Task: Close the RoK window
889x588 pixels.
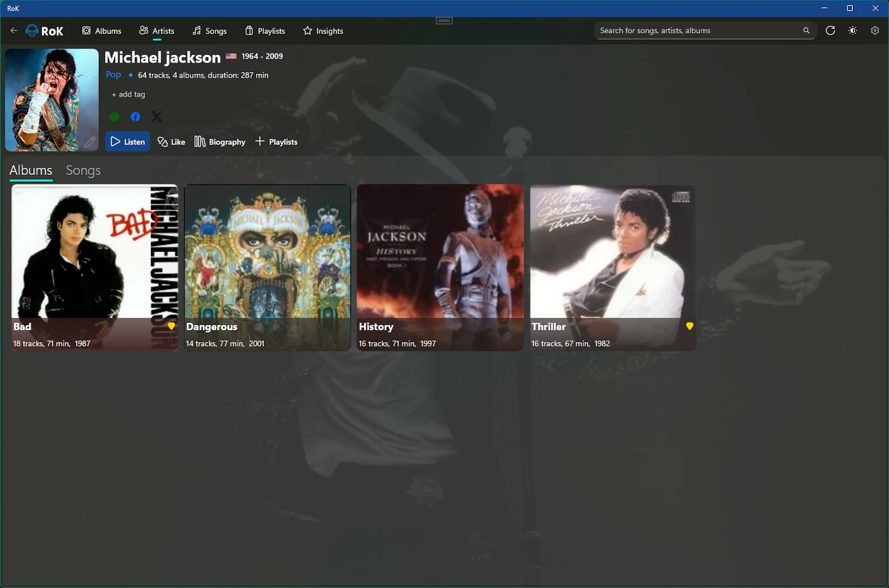Action: (x=876, y=8)
